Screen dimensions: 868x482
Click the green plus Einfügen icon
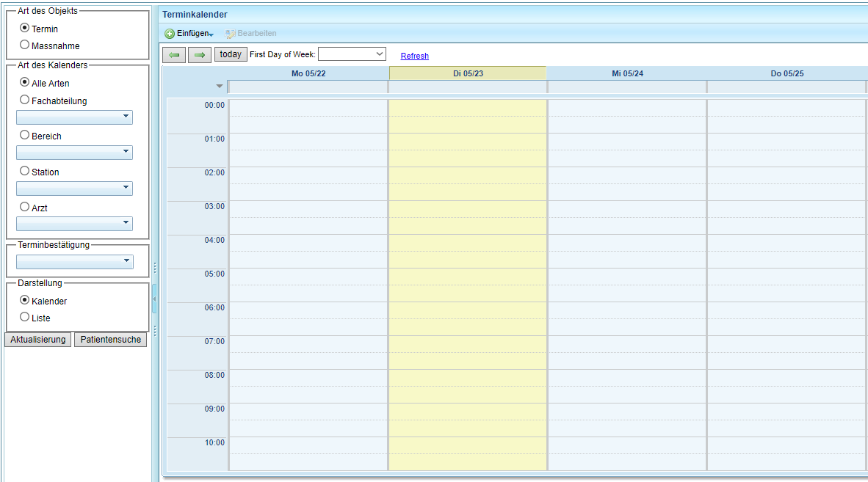170,33
